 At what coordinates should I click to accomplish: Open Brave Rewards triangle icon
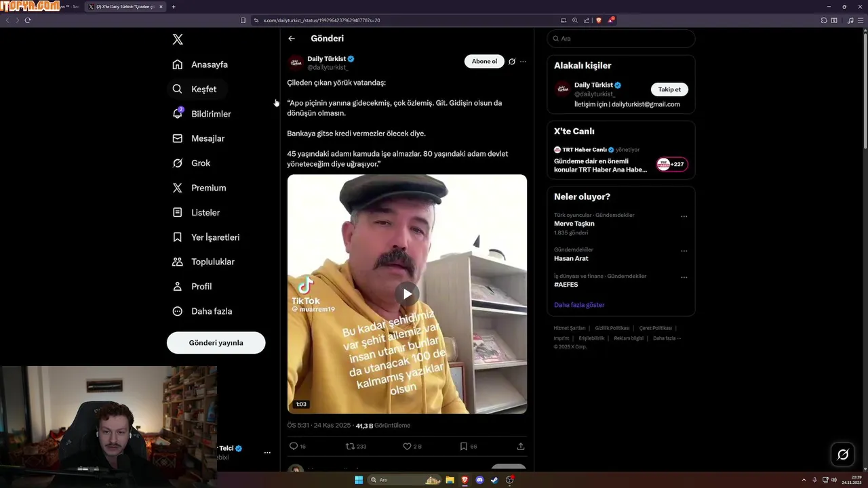pos(610,20)
